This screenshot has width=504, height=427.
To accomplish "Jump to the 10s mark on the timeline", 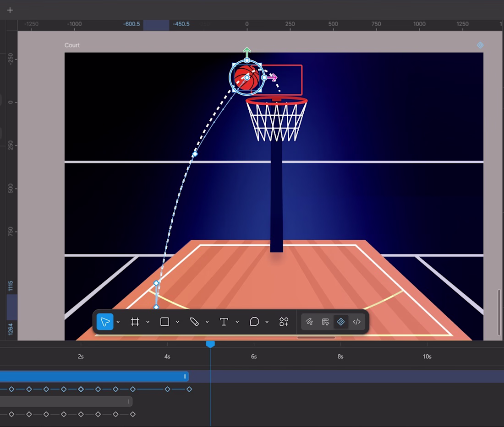I will coord(427,357).
